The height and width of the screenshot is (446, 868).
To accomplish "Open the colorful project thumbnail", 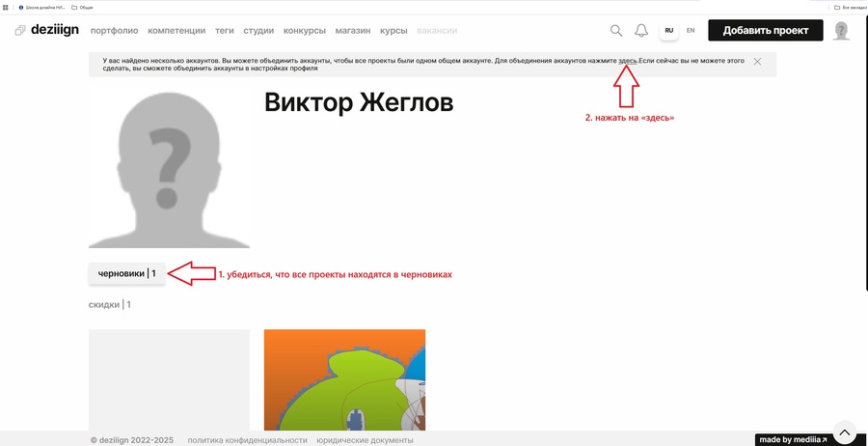I will pos(344,380).
